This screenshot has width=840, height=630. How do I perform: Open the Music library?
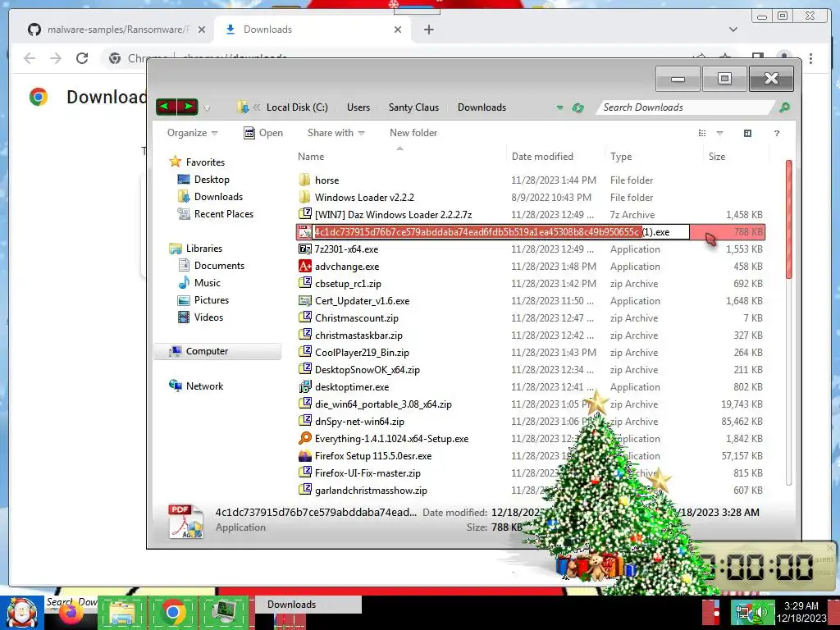(x=199, y=282)
